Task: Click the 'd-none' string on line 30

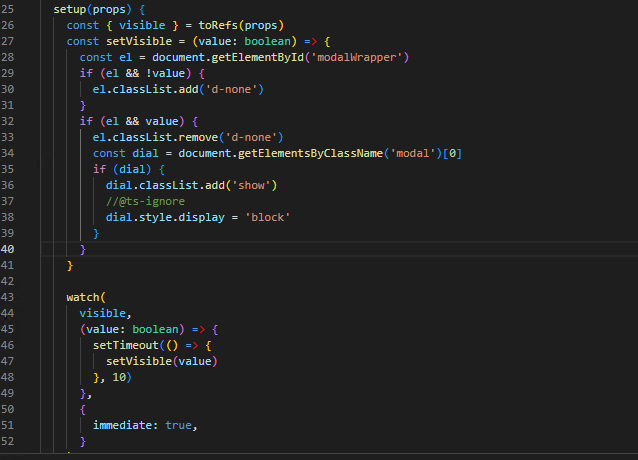Action: pyautogui.click(x=231, y=89)
